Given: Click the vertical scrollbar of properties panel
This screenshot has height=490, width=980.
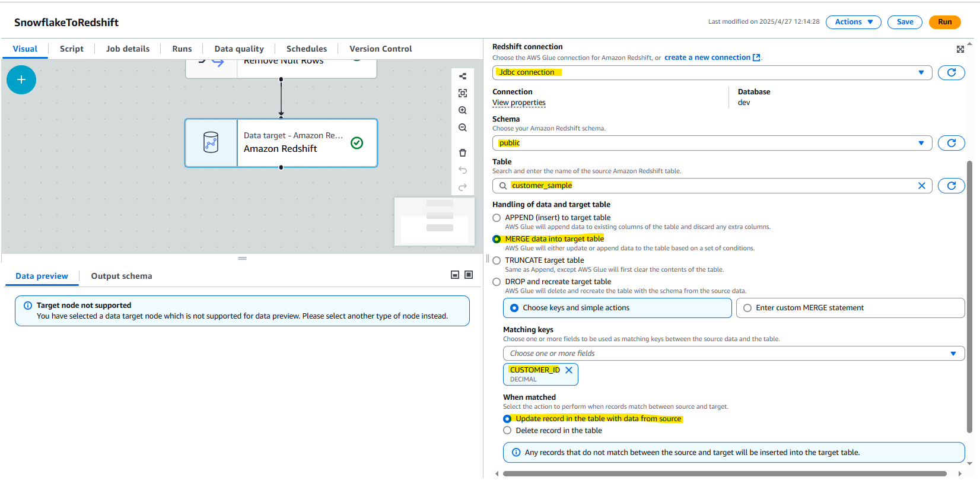Looking at the screenshot, I should [970, 297].
